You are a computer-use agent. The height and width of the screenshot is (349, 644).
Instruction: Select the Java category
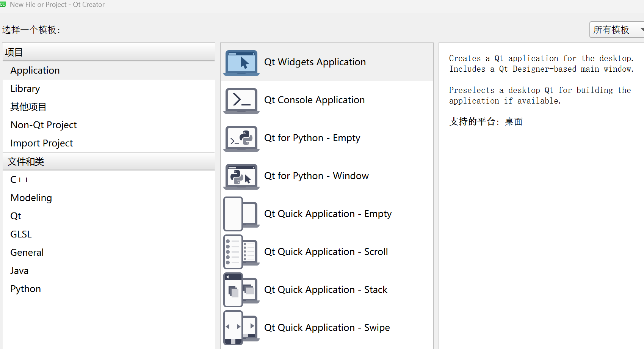[x=108, y=271]
